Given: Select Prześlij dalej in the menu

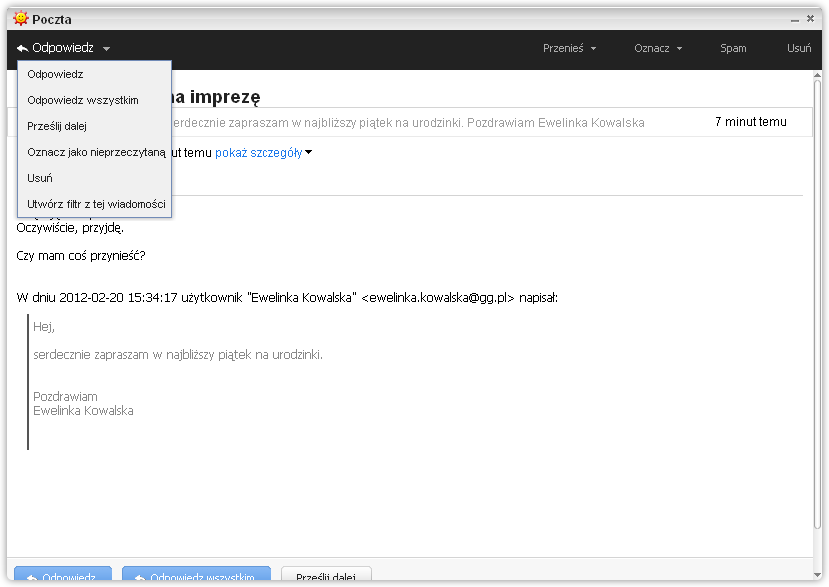Looking at the screenshot, I should pyautogui.click(x=95, y=126).
